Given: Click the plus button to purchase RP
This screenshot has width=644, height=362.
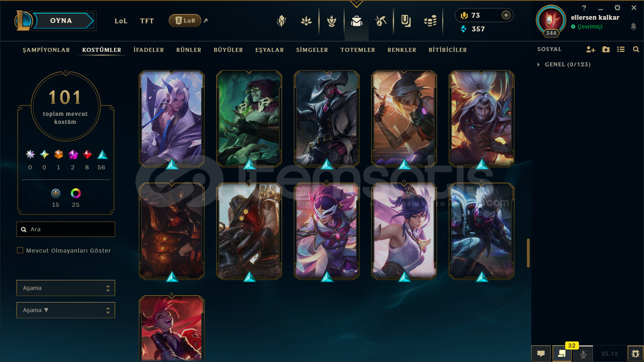Looking at the screenshot, I should tap(506, 15).
